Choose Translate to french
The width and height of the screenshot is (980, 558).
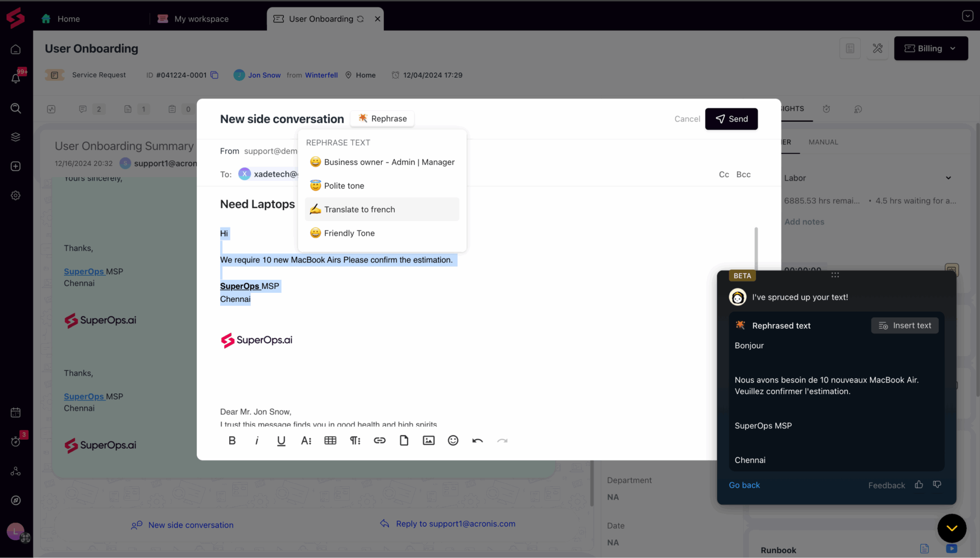[x=382, y=210]
